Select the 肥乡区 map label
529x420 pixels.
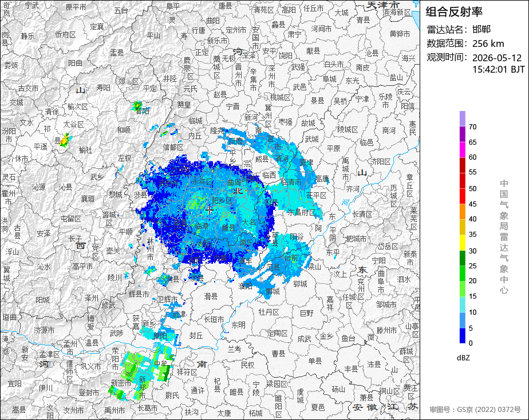point(222,201)
